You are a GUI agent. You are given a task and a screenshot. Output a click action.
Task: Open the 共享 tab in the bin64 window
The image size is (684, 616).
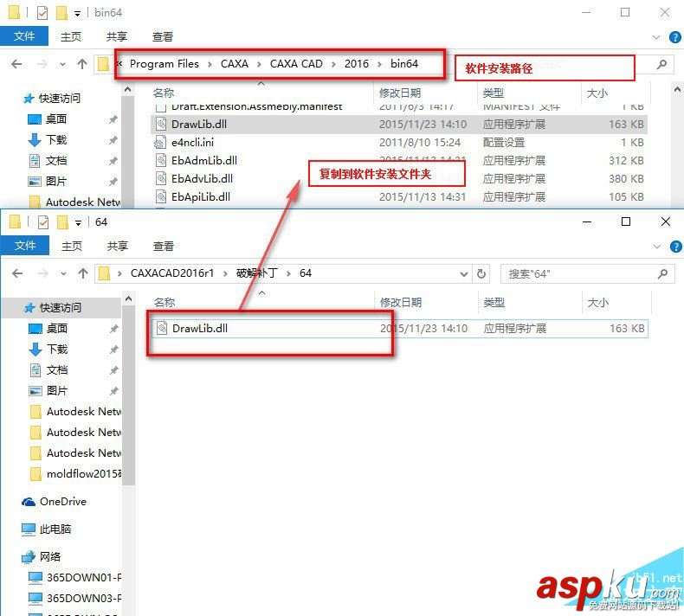117,36
